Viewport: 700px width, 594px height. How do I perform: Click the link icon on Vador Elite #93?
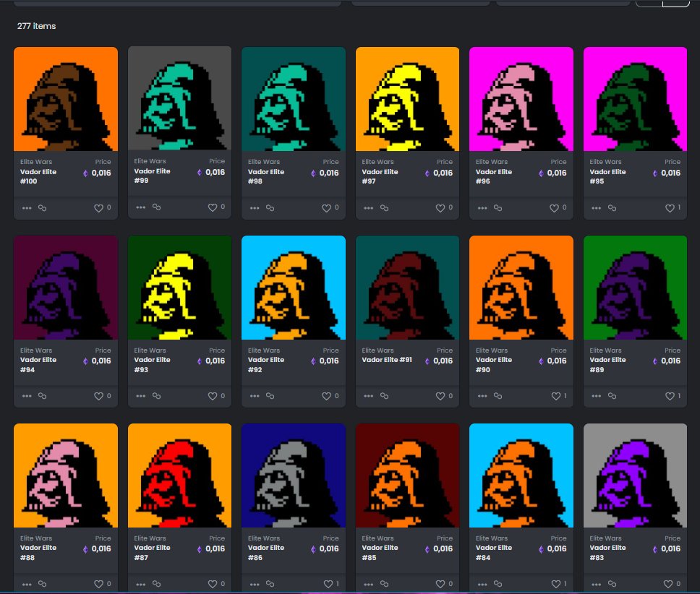tap(156, 395)
